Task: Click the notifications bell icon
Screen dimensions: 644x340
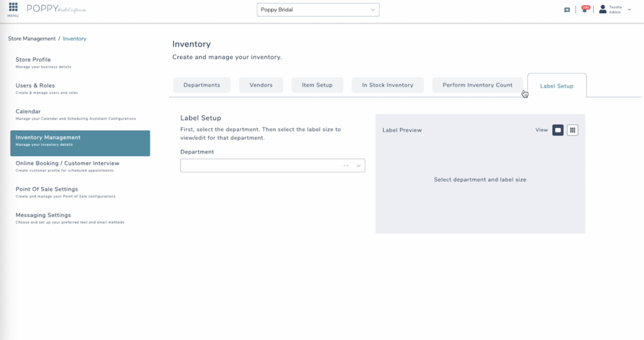Action: [x=585, y=10]
